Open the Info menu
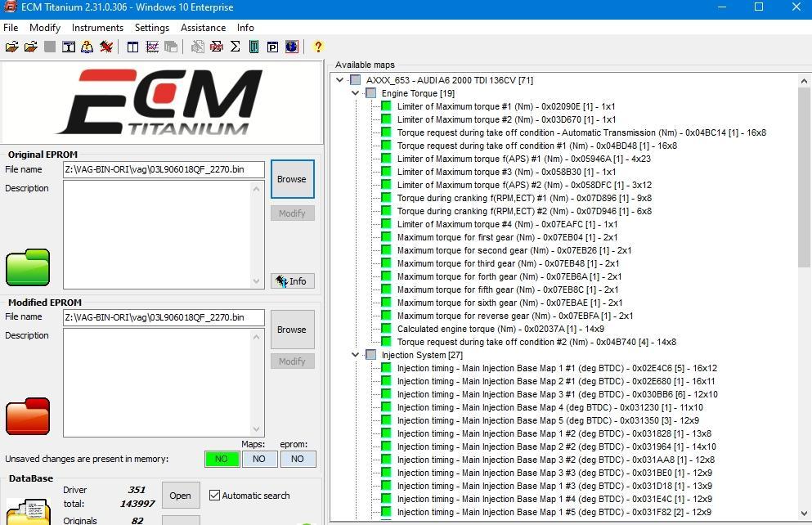This screenshot has width=812, height=525. click(x=245, y=28)
